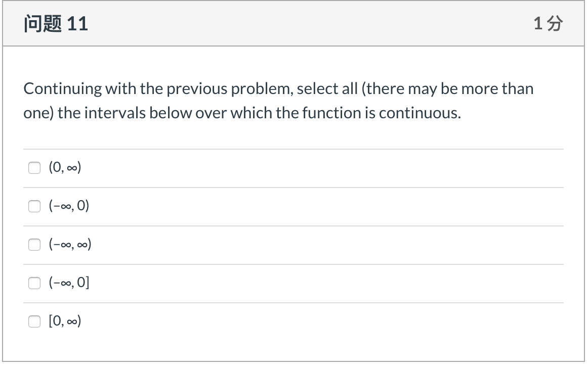Select the checkbox beside the first interval
This screenshot has height=368, width=588.
point(34,167)
